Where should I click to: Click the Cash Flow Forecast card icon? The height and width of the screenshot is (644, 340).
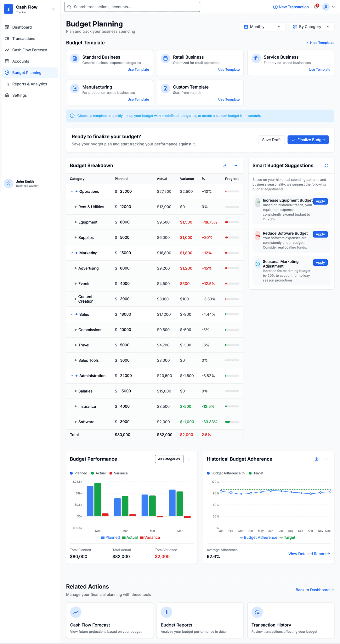pos(76,612)
